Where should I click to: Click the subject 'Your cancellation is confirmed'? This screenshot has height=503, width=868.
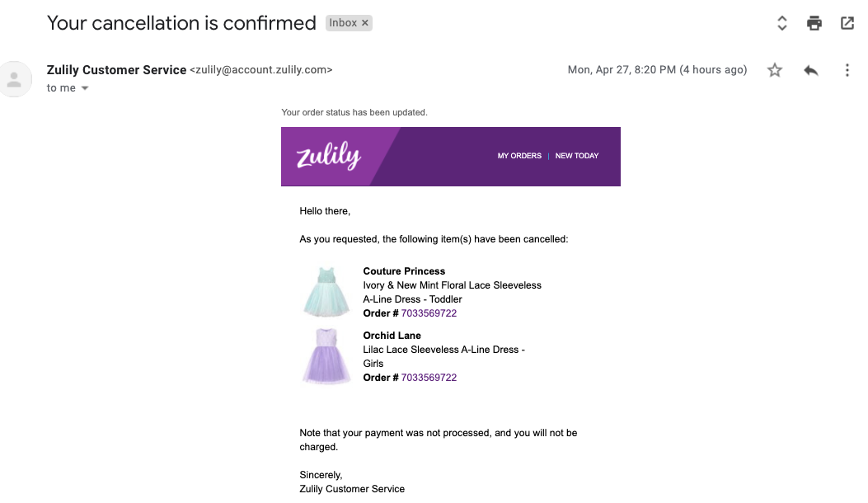[x=181, y=23]
